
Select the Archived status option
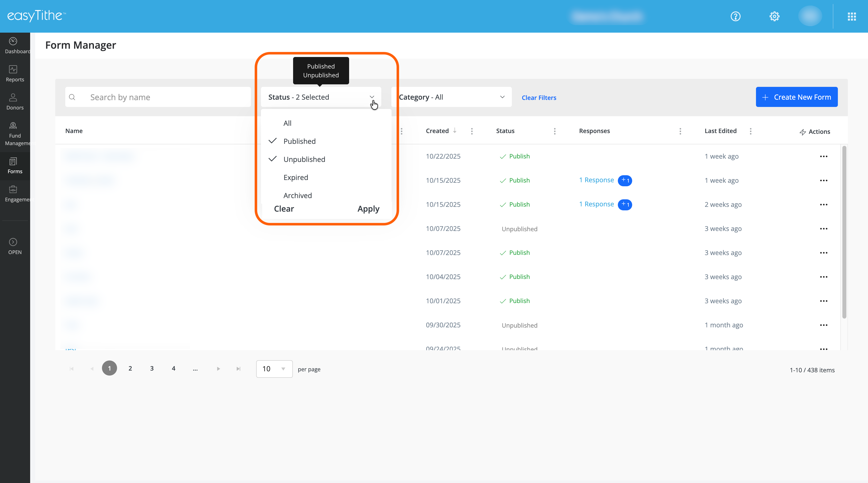coord(297,195)
